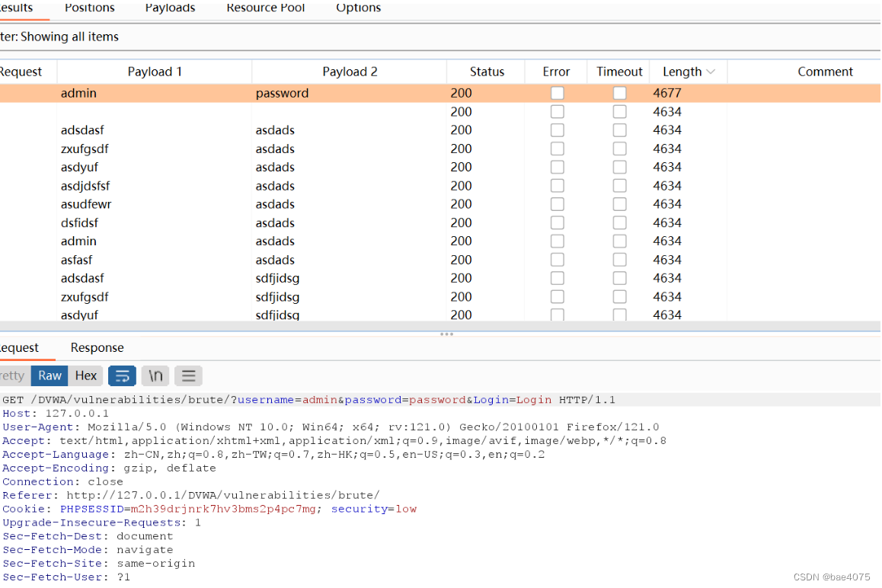
Task: Select Pretty view mode
Action: [14, 375]
